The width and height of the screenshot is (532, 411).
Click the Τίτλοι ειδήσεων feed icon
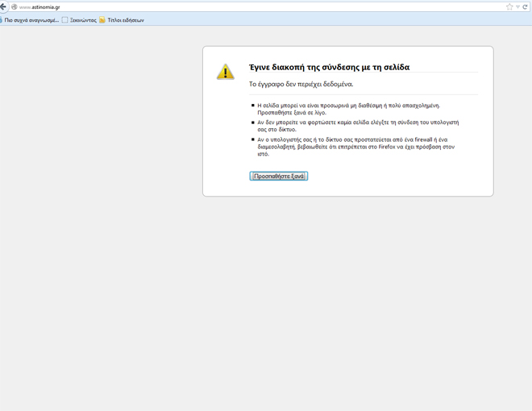(102, 19)
